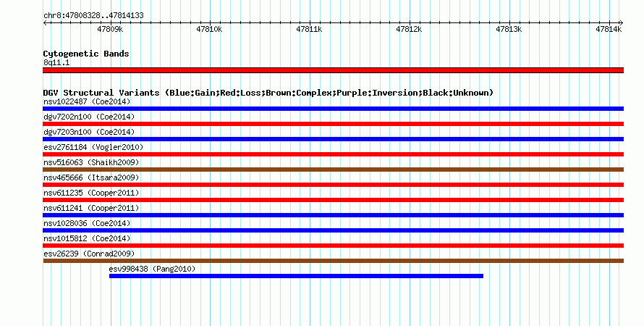Click the 47814k ruler tick label

coord(609,29)
